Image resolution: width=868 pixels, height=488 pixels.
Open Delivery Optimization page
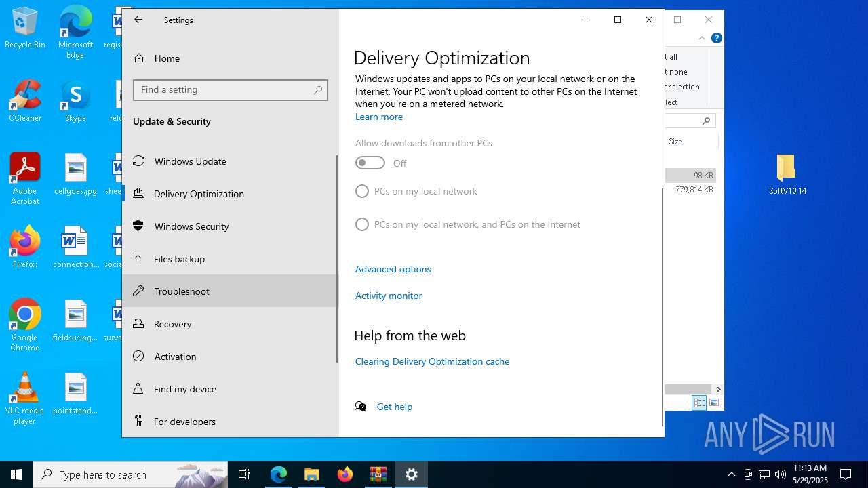(229, 194)
